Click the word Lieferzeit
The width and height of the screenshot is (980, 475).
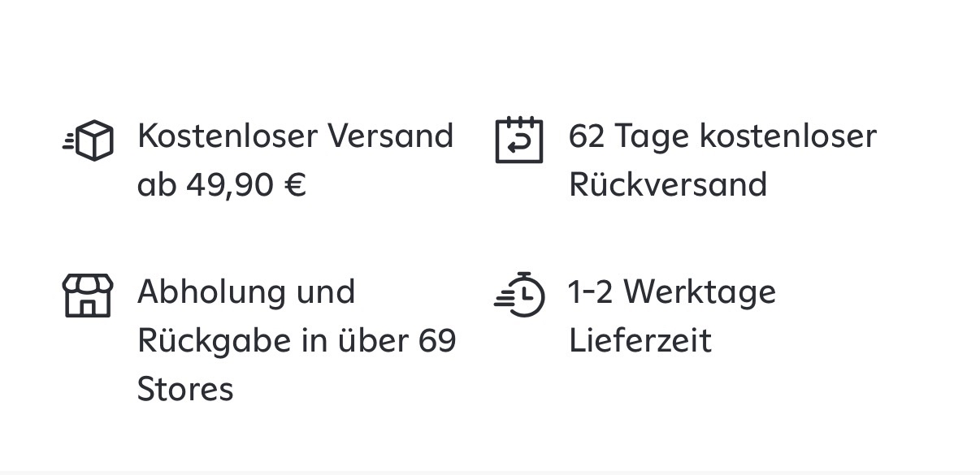click(x=640, y=340)
